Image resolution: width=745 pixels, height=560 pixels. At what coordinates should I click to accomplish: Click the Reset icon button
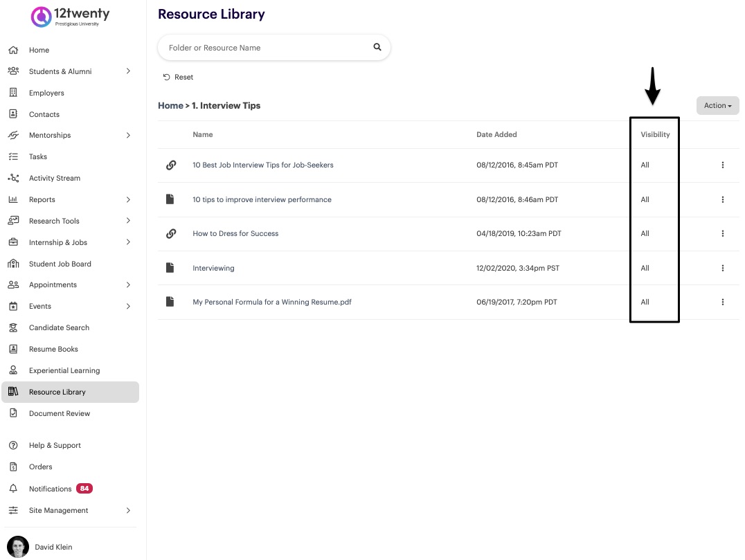[166, 77]
